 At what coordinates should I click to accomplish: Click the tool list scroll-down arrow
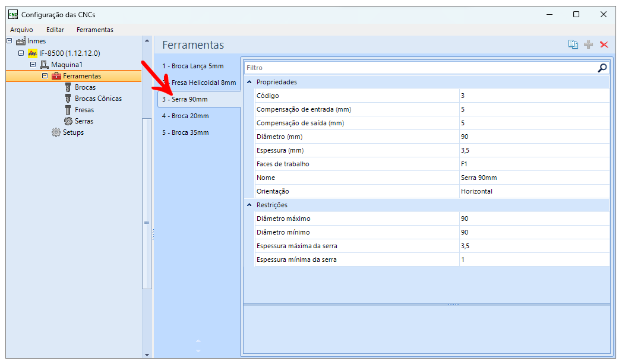click(198, 350)
